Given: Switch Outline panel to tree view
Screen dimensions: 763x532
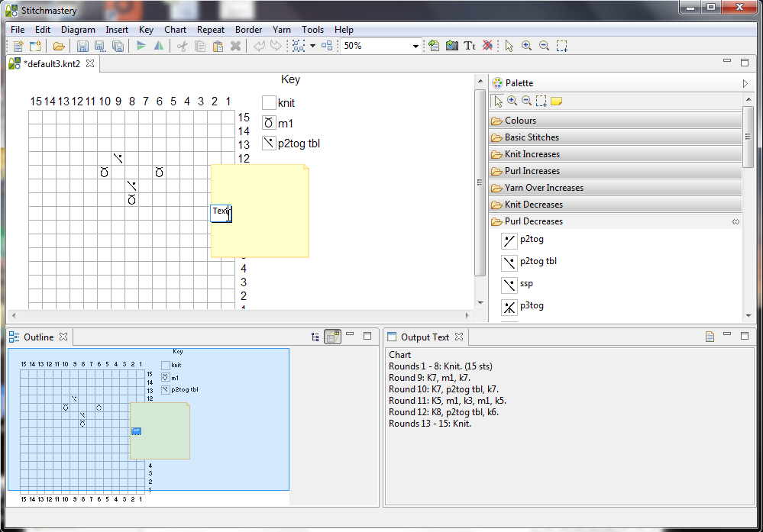Looking at the screenshot, I should pyautogui.click(x=315, y=337).
